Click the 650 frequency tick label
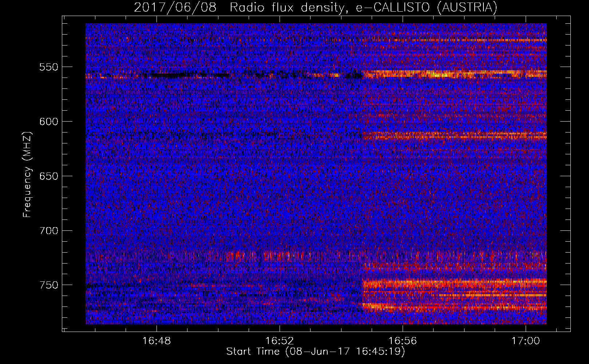The image size is (589, 364). [49, 176]
